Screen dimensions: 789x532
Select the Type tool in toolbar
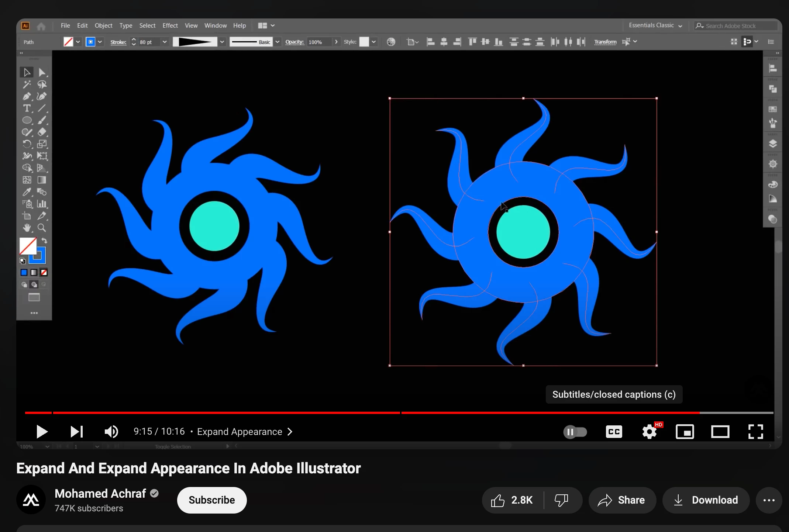27,108
